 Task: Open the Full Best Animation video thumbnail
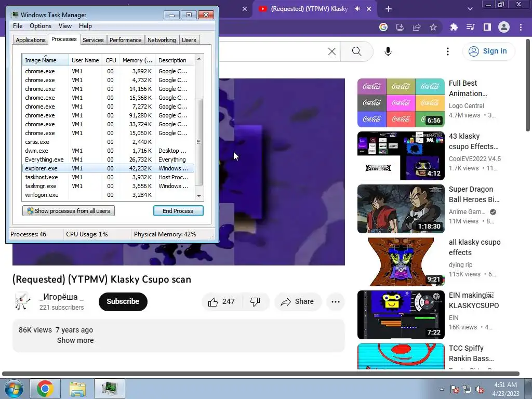(401, 103)
